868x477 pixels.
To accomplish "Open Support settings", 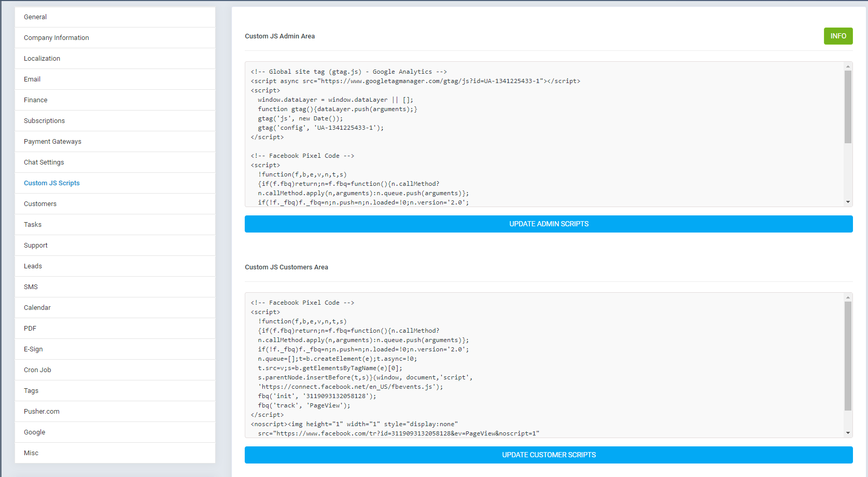I will click(x=115, y=246).
